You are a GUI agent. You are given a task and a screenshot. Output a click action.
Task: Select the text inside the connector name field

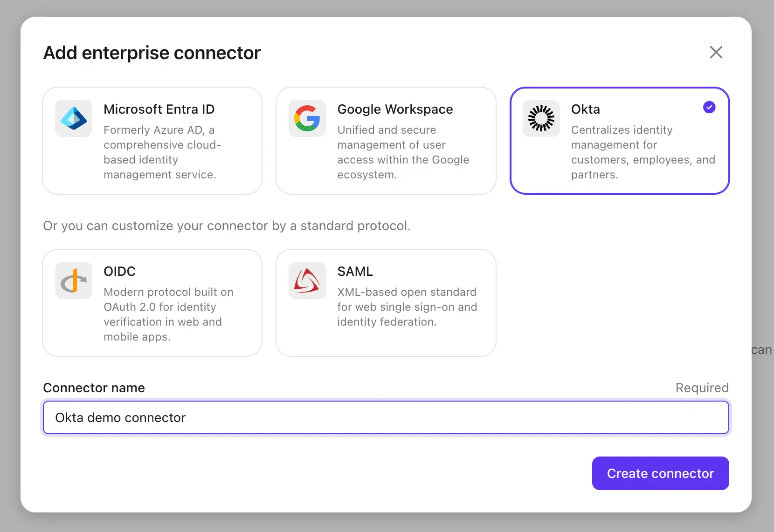click(x=120, y=417)
